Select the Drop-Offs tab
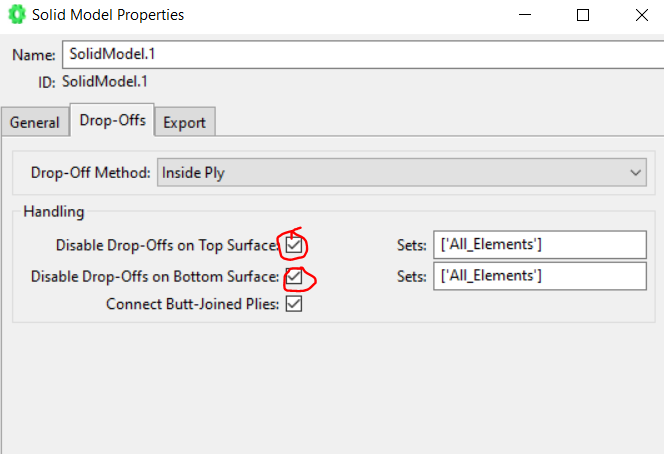664x454 pixels. pyautogui.click(x=112, y=121)
